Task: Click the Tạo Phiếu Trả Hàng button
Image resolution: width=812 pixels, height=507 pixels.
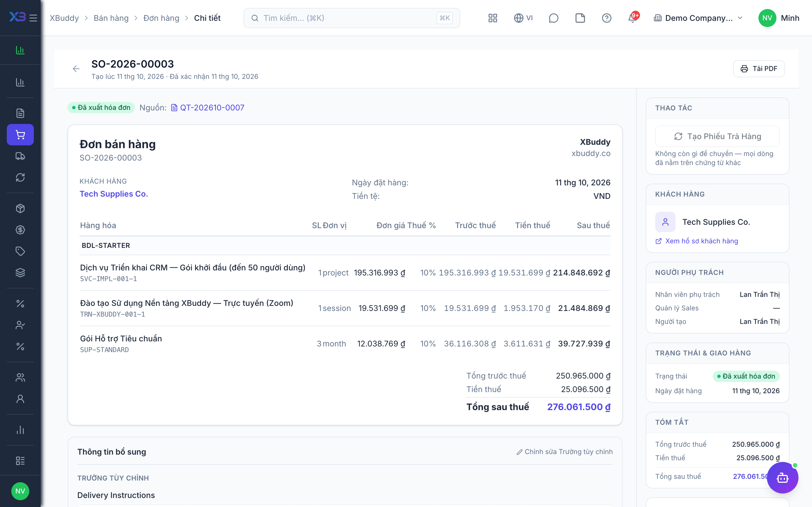Action: [x=717, y=136]
